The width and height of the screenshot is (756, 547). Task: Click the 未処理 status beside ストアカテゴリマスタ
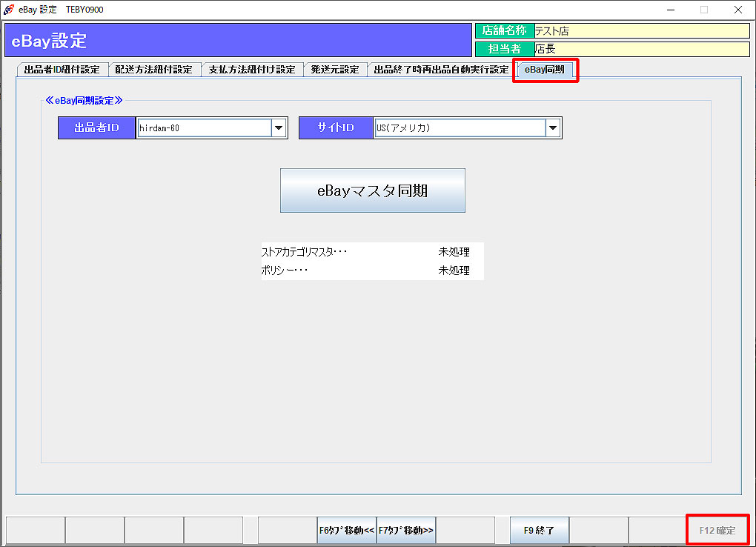454,252
